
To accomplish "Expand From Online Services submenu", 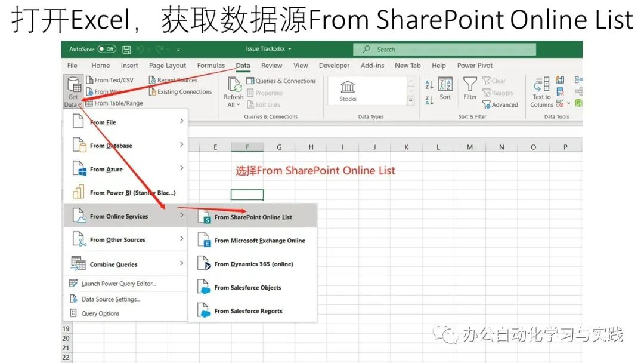I will click(126, 216).
